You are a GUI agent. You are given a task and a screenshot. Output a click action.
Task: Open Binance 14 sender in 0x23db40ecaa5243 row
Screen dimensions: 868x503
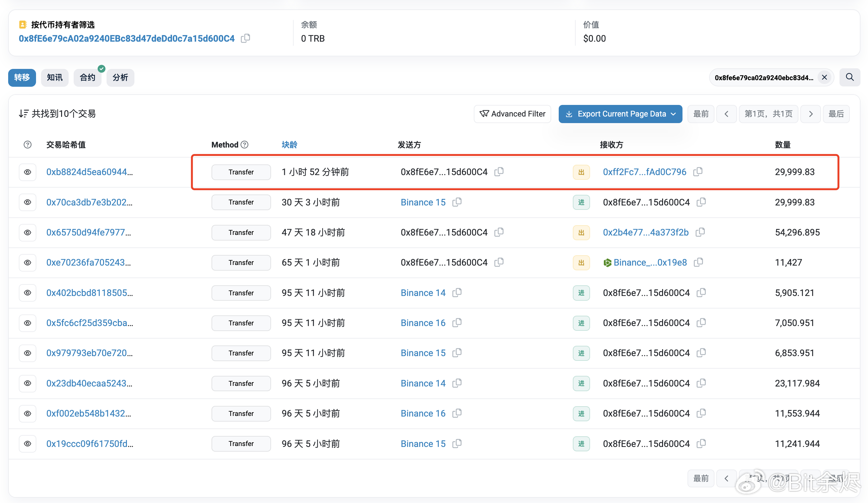(x=423, y=383)
